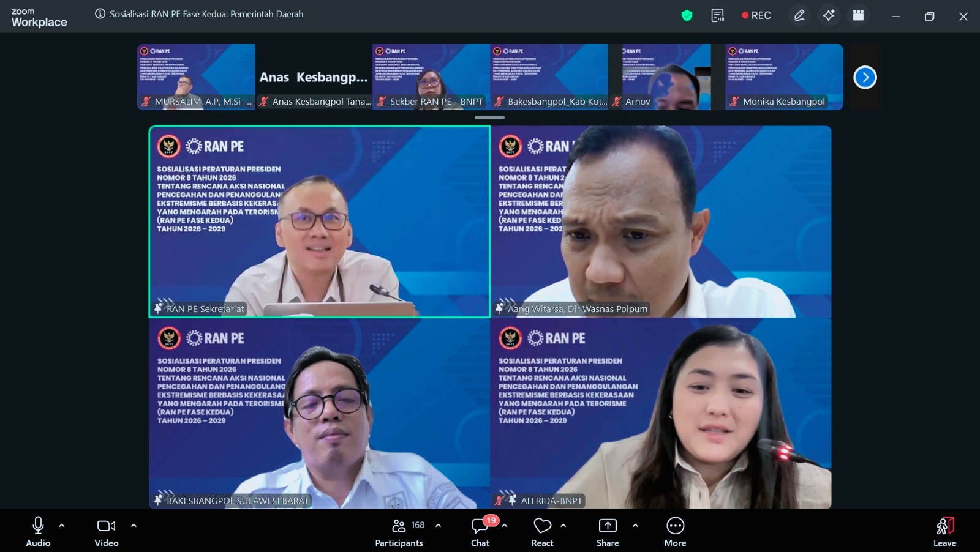Click the green encryption shield icon
The height and width of the screenshot is (552, 980).
687,15
